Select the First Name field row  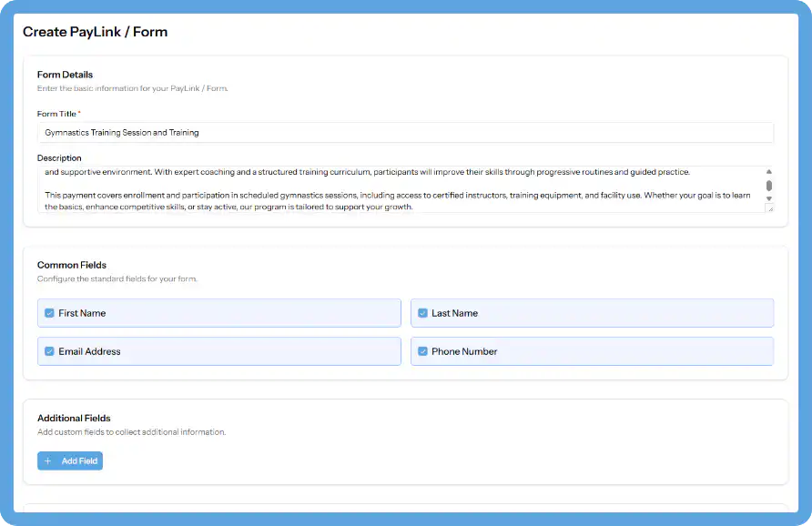pos(218,313)
